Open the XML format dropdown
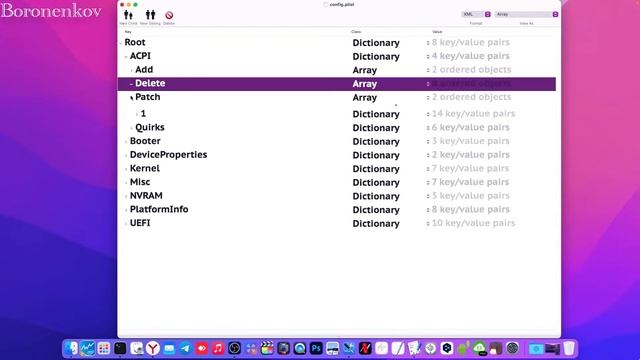The image size is (640, 360). [x=476, y=14]
